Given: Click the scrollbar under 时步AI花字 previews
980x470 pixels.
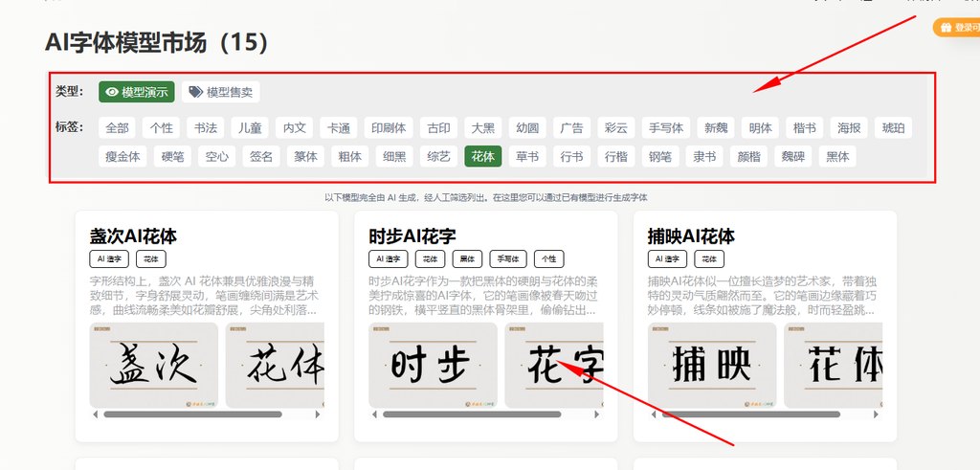Looking at the screenshot, I should tap(472, 414).
